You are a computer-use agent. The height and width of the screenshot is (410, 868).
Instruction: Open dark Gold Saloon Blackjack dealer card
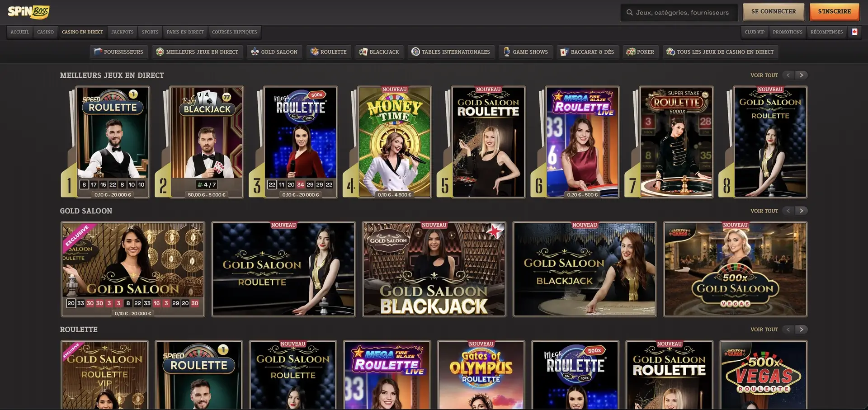click(x=585, y=269)
